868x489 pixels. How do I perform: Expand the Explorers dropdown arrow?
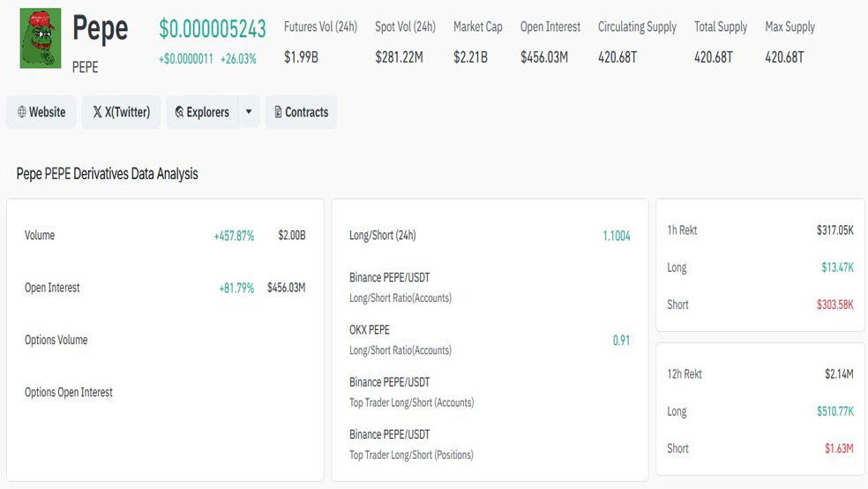(x=249, y=113)
